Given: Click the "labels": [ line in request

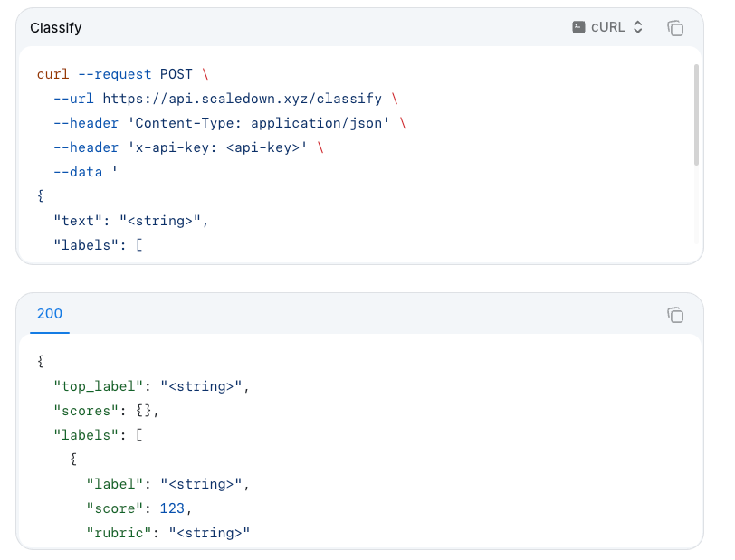Looking at the screenshot, I should pyautogui.click(x=98, y=245).
